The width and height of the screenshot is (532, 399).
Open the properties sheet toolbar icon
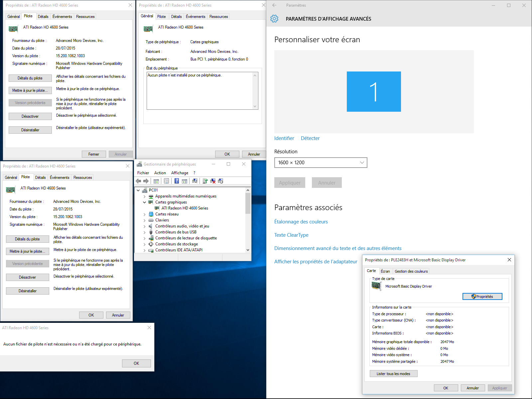click(x=167, y=181)
